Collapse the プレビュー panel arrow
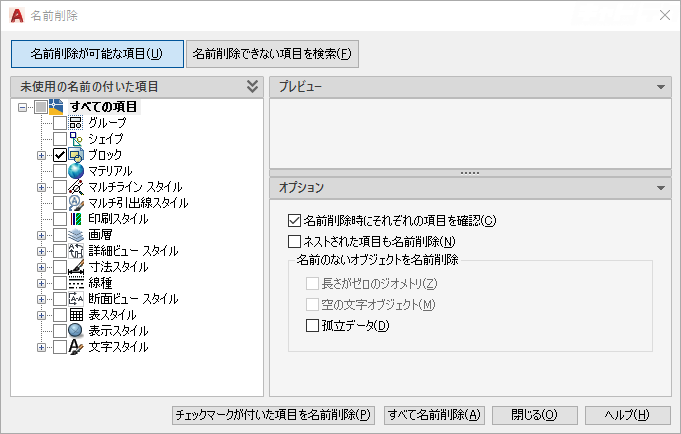The height and width of the screenshot is (434, 681). click(661, 87)
